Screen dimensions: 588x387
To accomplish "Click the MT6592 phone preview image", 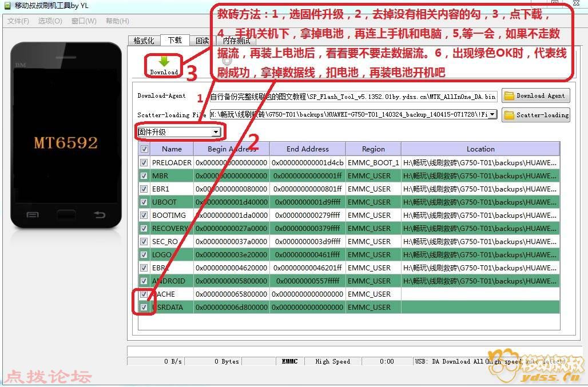I will pos(66,135).
